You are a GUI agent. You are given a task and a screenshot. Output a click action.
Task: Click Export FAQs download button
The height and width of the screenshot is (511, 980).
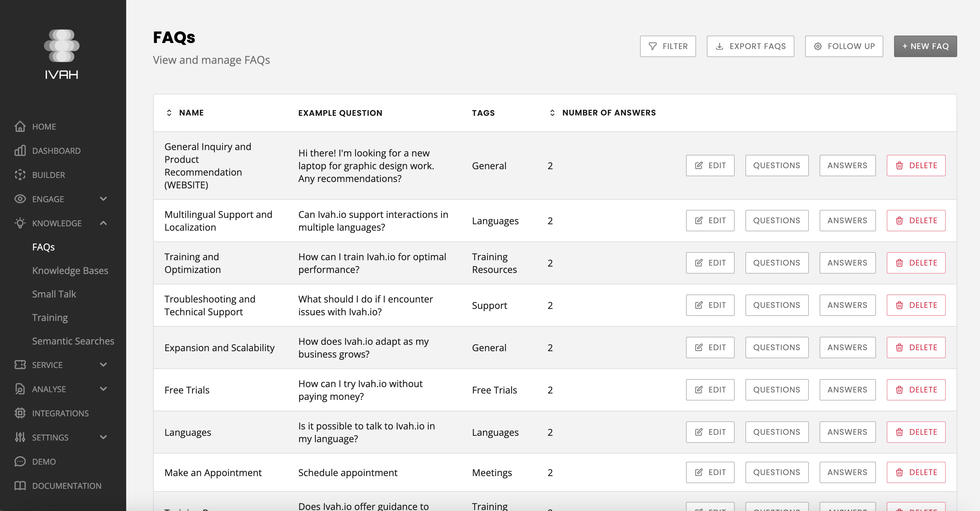point(750,46)
